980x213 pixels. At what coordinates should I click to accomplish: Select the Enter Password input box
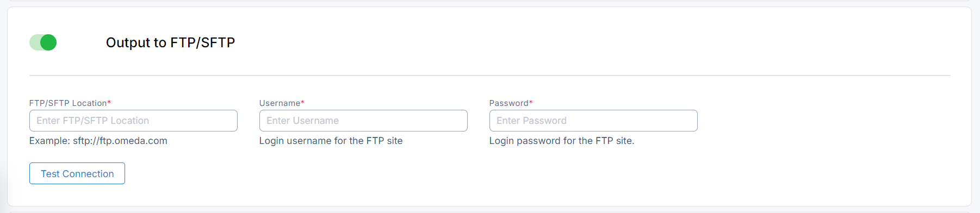point(593,121)
